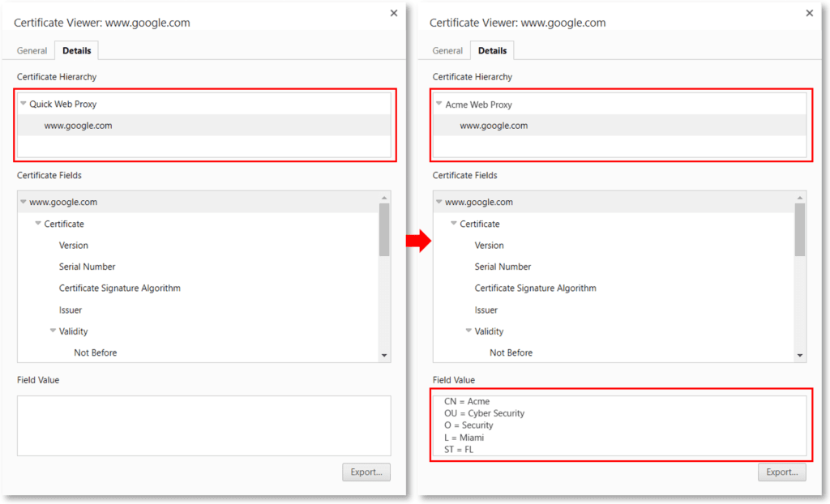Collapse Quick Web Proxy hierarchy triangle
The height and width of the screenshot is (504, 830).
[24, 104]
